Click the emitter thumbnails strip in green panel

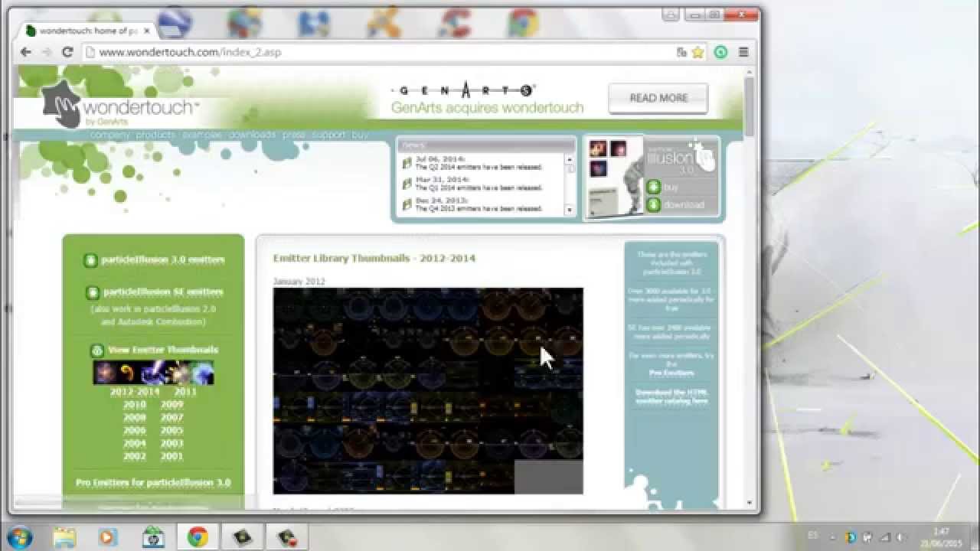click(x=153, y=373)
